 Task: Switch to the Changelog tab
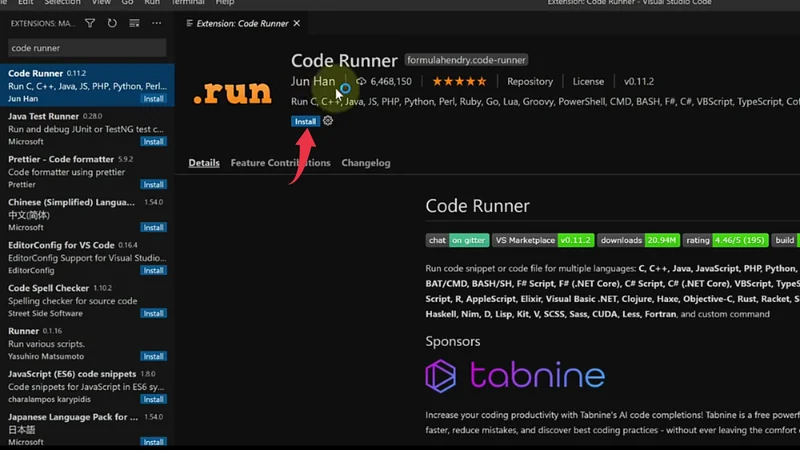click(x=366, y=163)
